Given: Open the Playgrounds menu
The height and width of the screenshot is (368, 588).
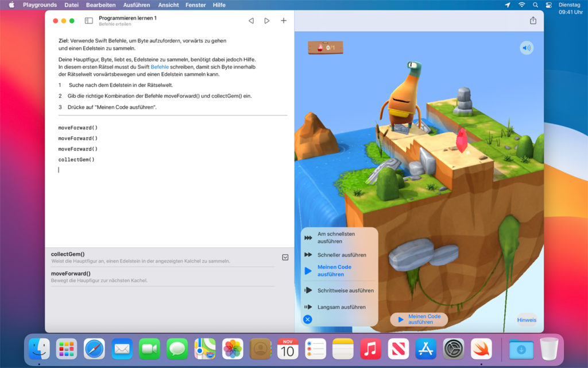Looking at the screenshot, I should (40, 5).
